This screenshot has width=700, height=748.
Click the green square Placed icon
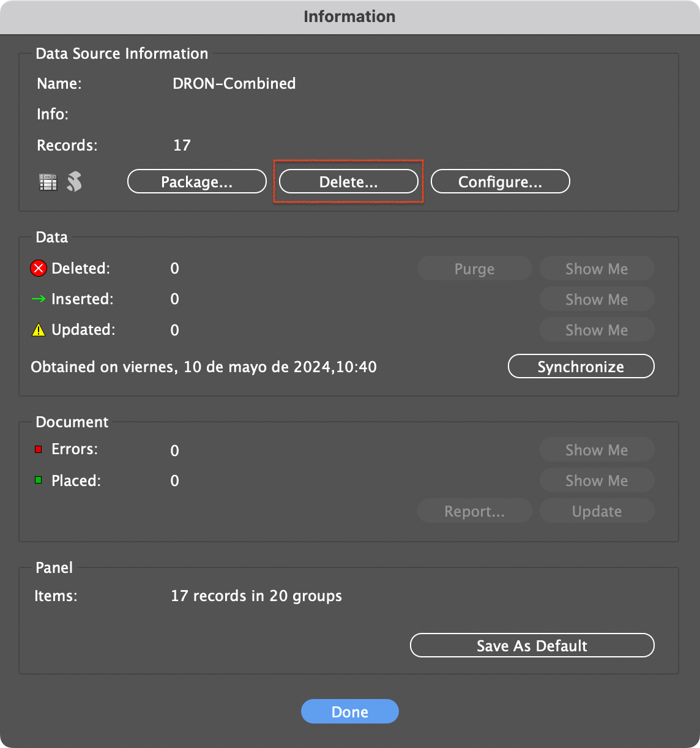(39, 481)
